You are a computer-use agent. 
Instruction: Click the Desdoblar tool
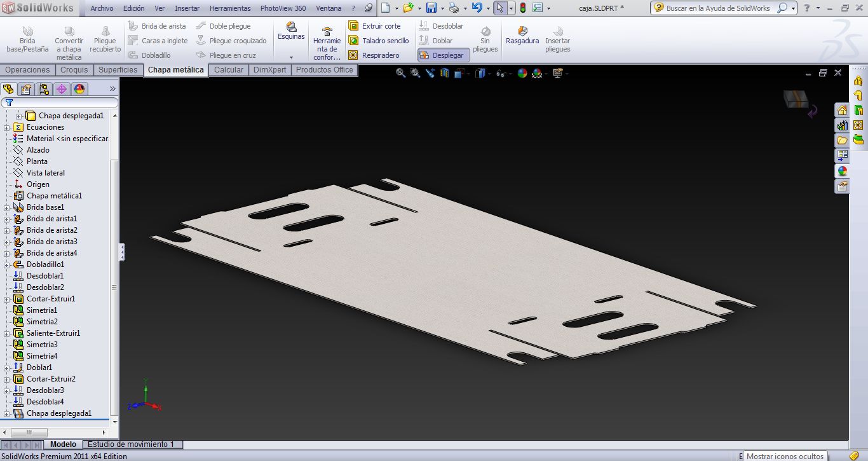click(x=441, y=26)
